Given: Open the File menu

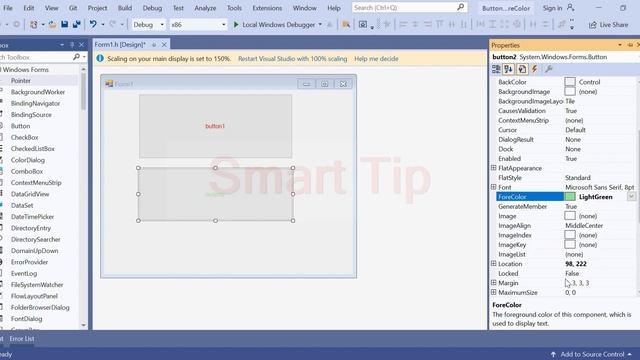Looking at the screenshot, I should pyautogui.click(x=8, y=8).
